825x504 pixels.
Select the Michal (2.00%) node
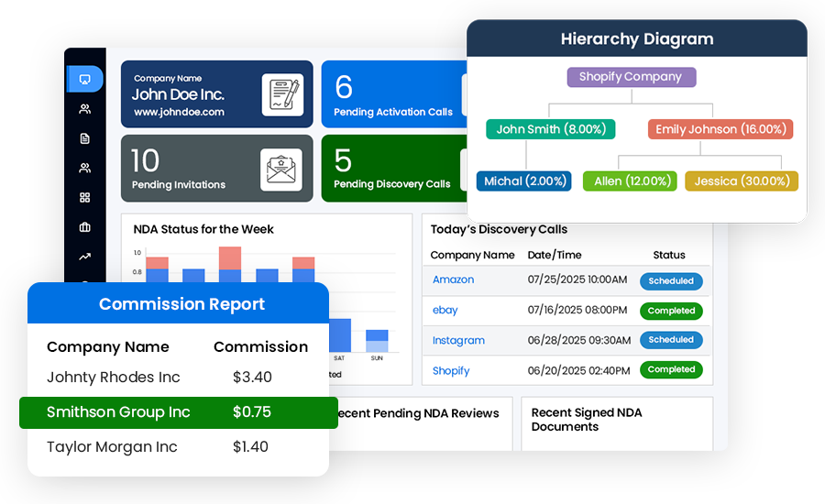pyautogui.click(x=524, y=181)
